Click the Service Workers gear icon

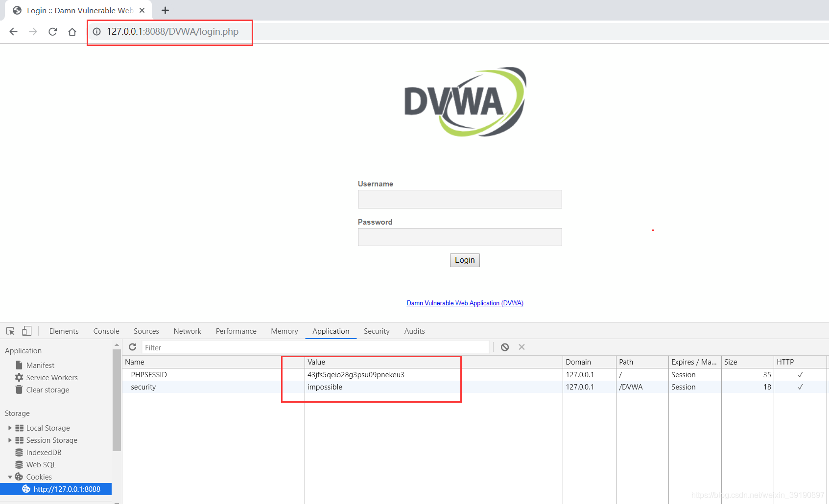[x=19, y=377]
